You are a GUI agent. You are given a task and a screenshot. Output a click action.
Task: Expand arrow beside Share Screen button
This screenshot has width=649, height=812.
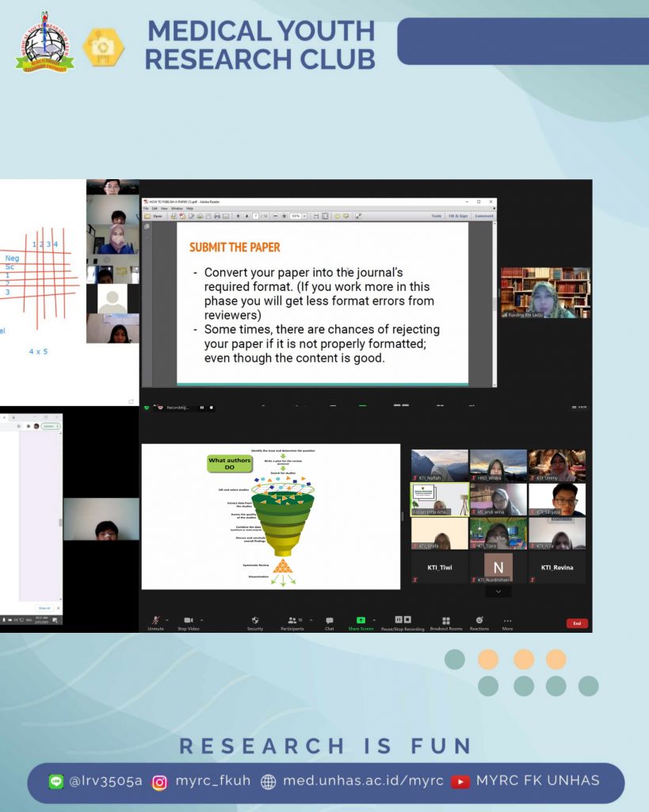coord(374,620)
